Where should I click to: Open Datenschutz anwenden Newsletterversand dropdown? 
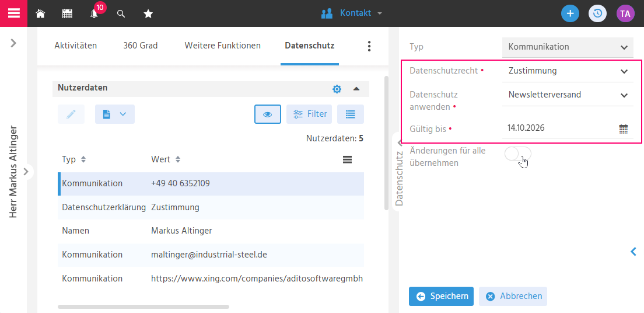tap(568, 95)
